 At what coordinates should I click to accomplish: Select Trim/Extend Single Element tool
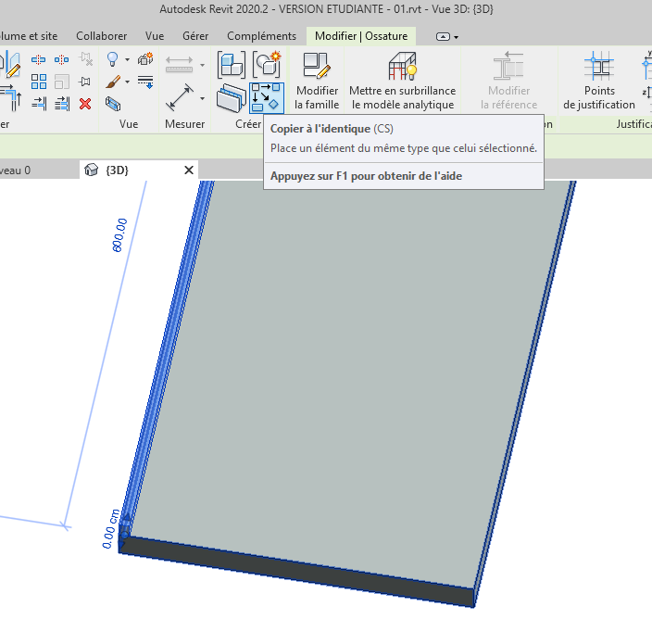point(39,103)
